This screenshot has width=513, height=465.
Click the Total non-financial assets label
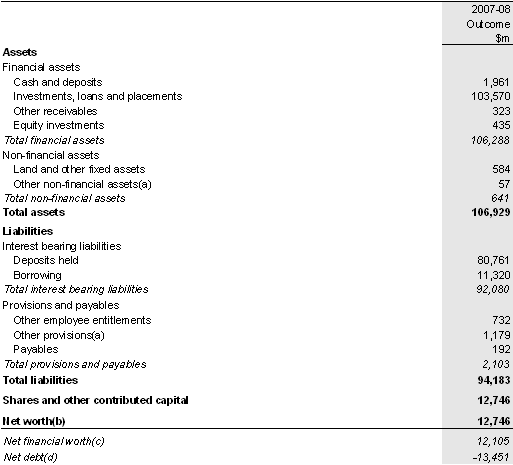click(65, 198)
